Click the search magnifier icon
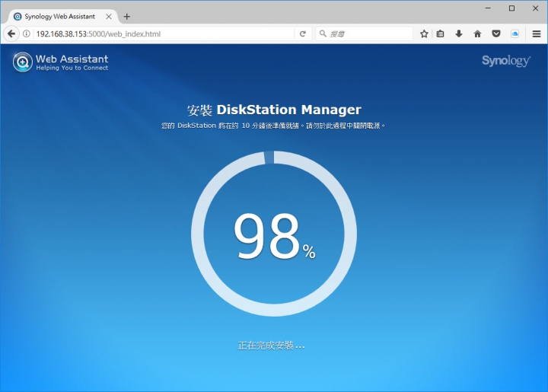Viewport: 548px width, 392px height. [x=323, y=33]
